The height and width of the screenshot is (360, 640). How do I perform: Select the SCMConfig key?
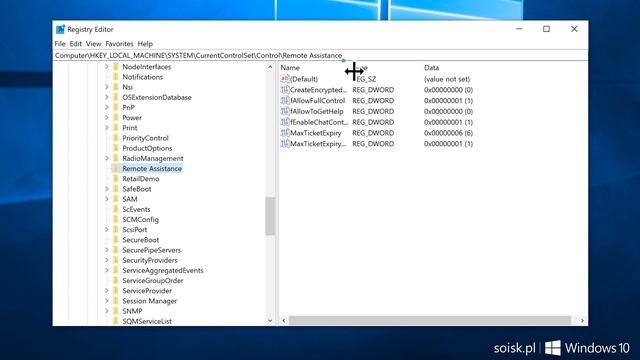point(140,220)
